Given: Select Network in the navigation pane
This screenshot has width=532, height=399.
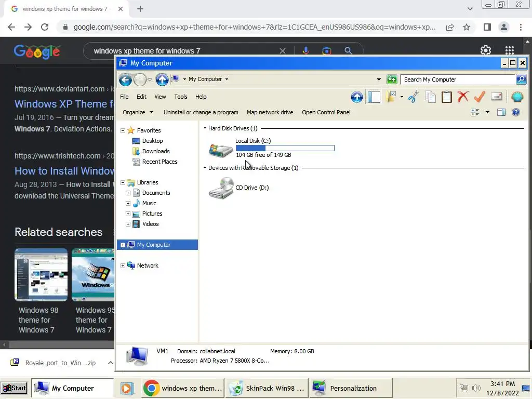Looking at the screenshot, I should tap(148, 265).
